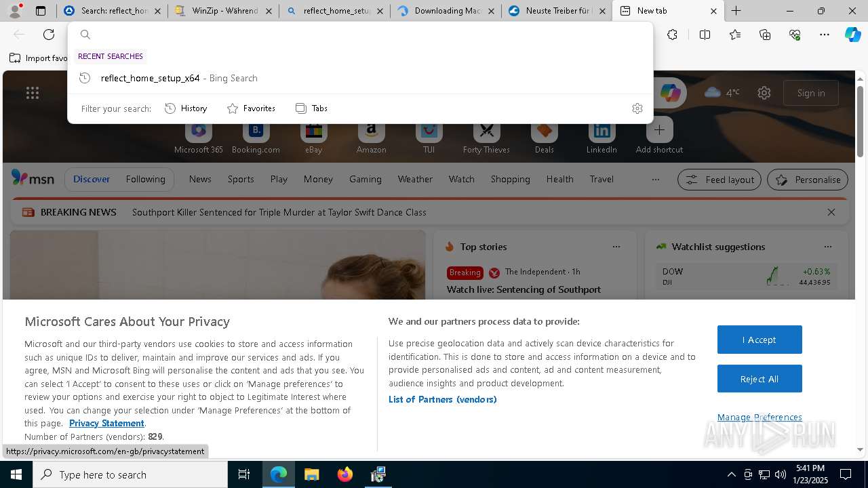Screen dimensions: 868x488
Task: Open the Edge profile icon
Action: point(16,10)
